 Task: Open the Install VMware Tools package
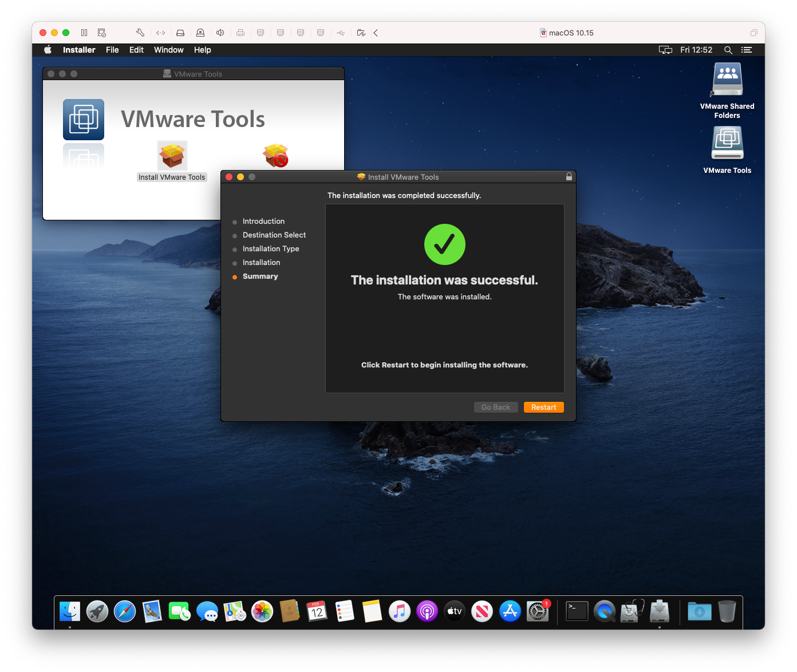[x=171, y=155]
